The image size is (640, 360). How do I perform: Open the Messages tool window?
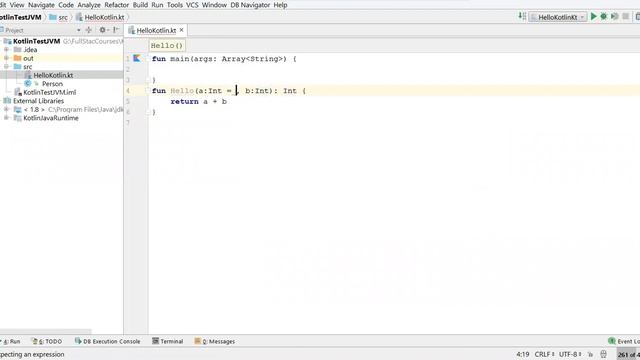click(215, 341)
